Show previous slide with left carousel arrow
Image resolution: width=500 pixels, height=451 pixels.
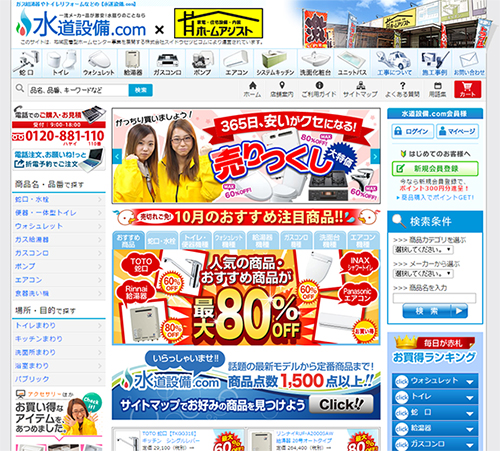pos(117,156)
